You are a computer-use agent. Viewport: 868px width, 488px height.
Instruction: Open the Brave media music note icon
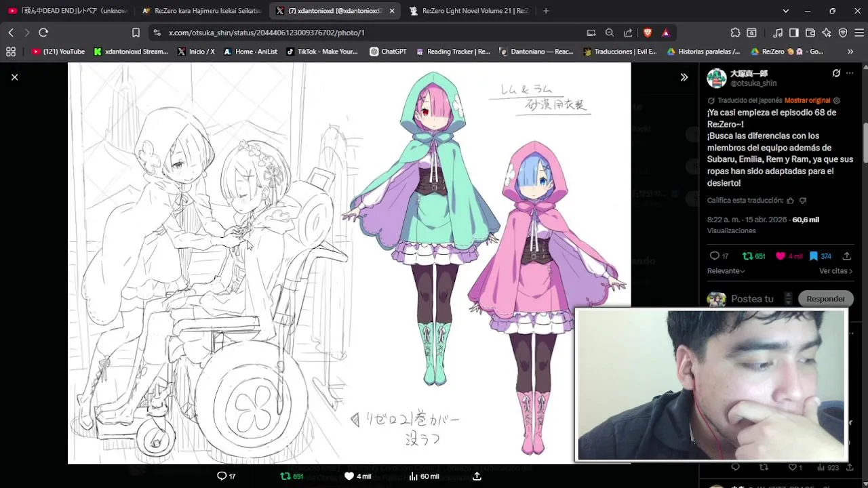click(778, 33)
